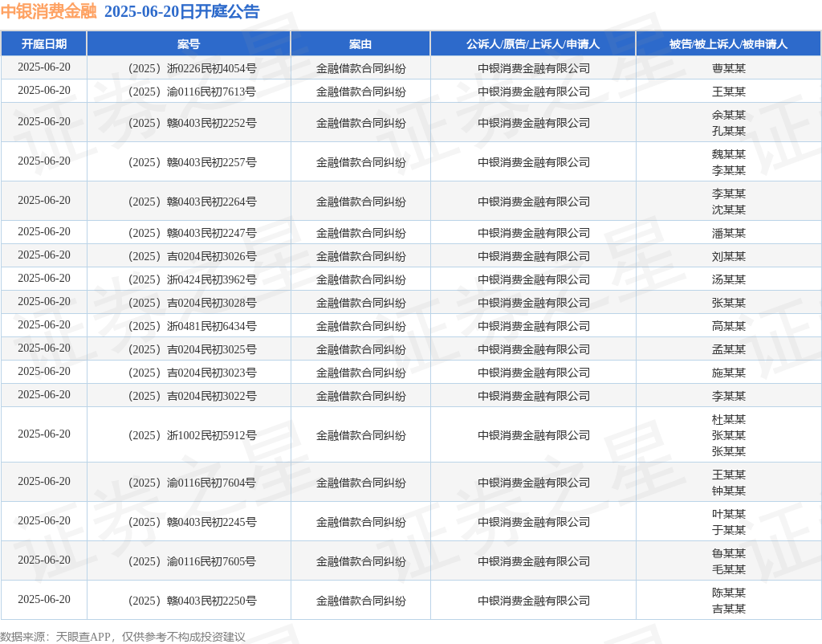Click 中银消费金融有限公司 in the 赣0403民初2245号 row
The width and height of the screenshot is (822, 644).
tap(534, 522)
